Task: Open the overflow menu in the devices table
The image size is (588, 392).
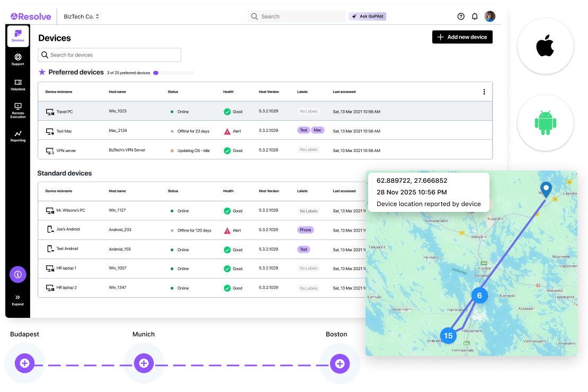Action: (x=484, y=91)
